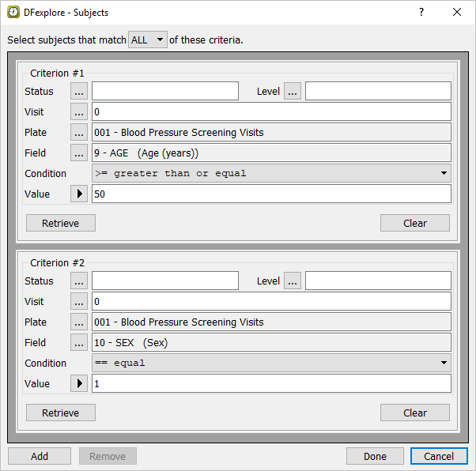The height and width of the screenshot is (471, 476).
Task: Open Field picker button for 10 - SEX
Action: coord(79,343)
